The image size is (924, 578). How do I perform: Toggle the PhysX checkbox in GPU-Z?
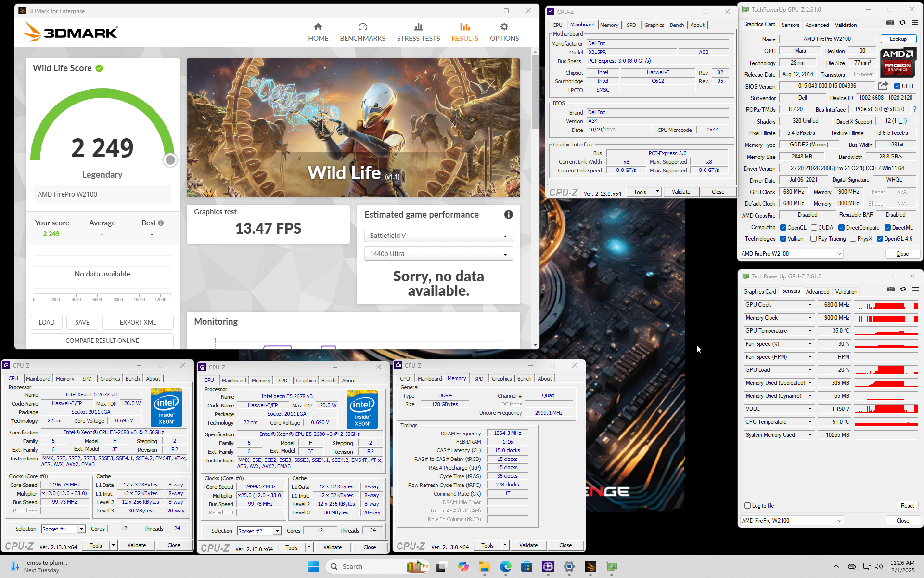853,239
